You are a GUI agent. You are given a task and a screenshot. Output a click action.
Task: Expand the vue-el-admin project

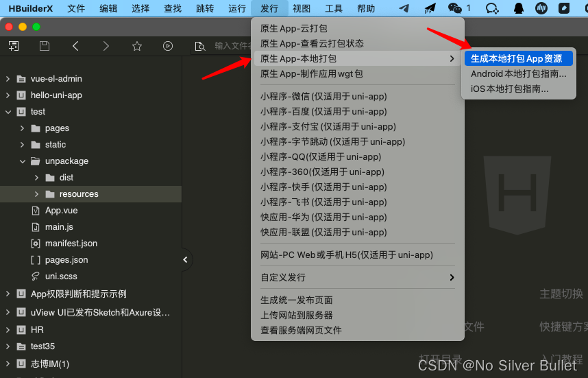point(8,79)
